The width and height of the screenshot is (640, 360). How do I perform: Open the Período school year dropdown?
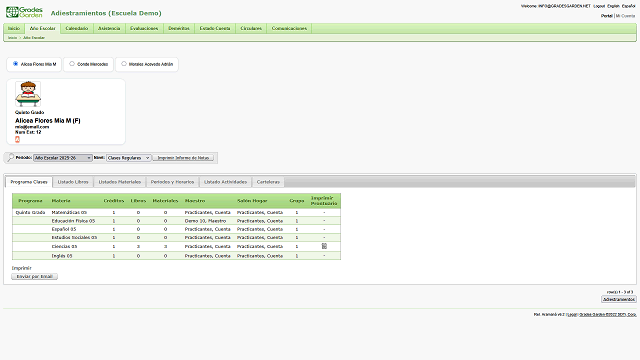(x=62, y=158)
